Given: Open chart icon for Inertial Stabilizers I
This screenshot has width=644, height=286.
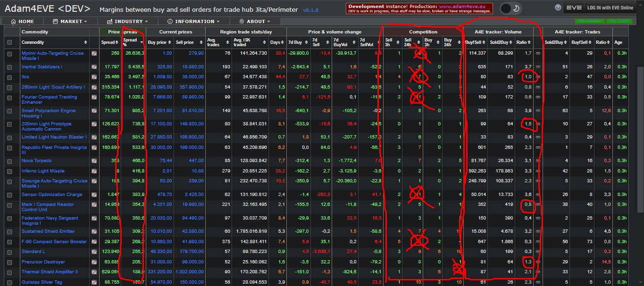Looking at the screenshot, I should [94, 67].
